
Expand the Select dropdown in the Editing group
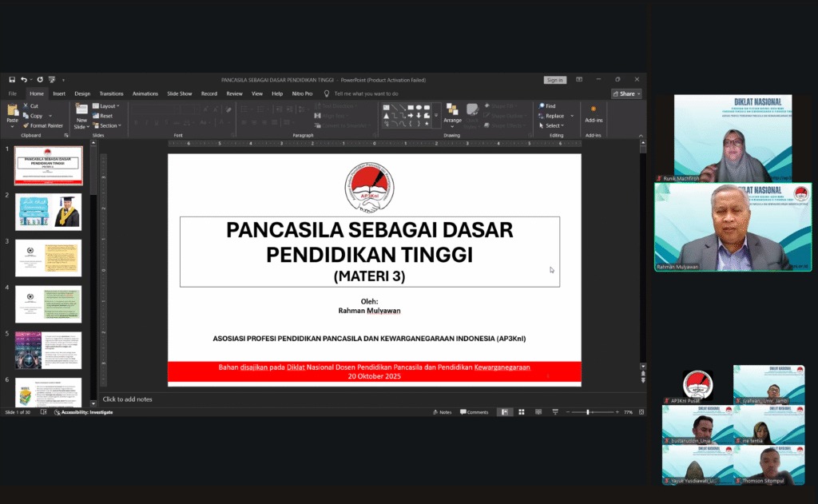click(551, 125)
